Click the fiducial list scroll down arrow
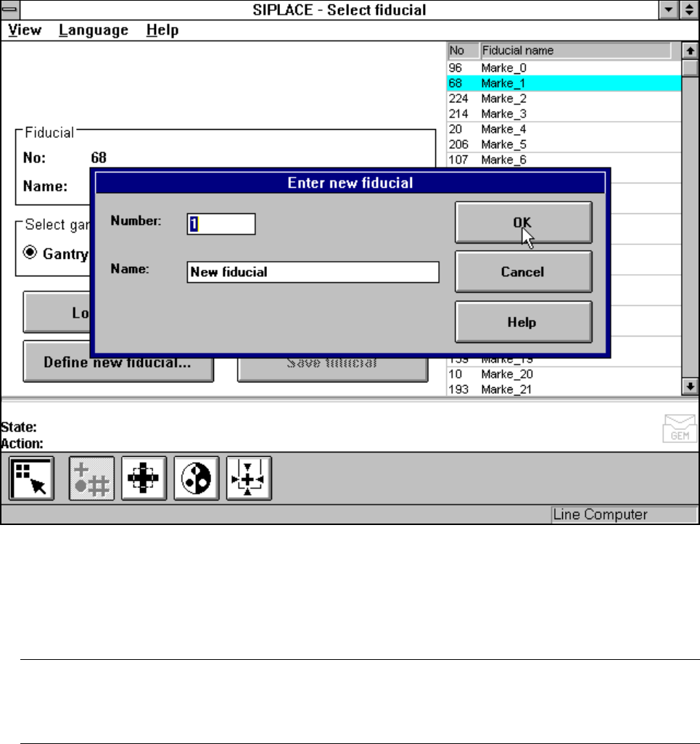 click(690, 387)
